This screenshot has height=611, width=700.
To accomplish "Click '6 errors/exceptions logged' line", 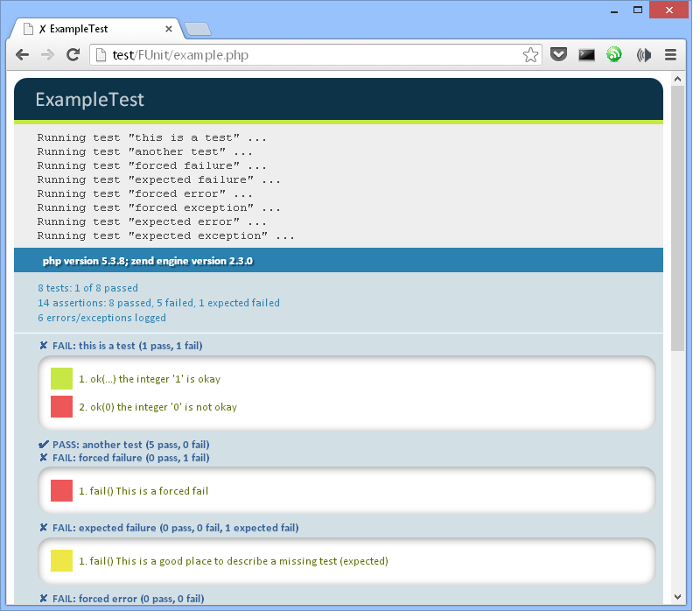I will pyautogui.click(x=101, y=318).
